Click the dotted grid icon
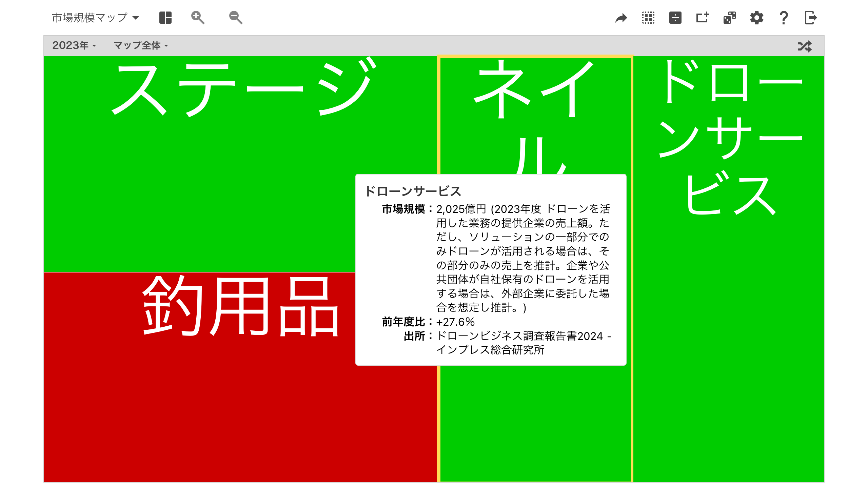Screen dimensions: 868x488 click(x=648, y=18)
